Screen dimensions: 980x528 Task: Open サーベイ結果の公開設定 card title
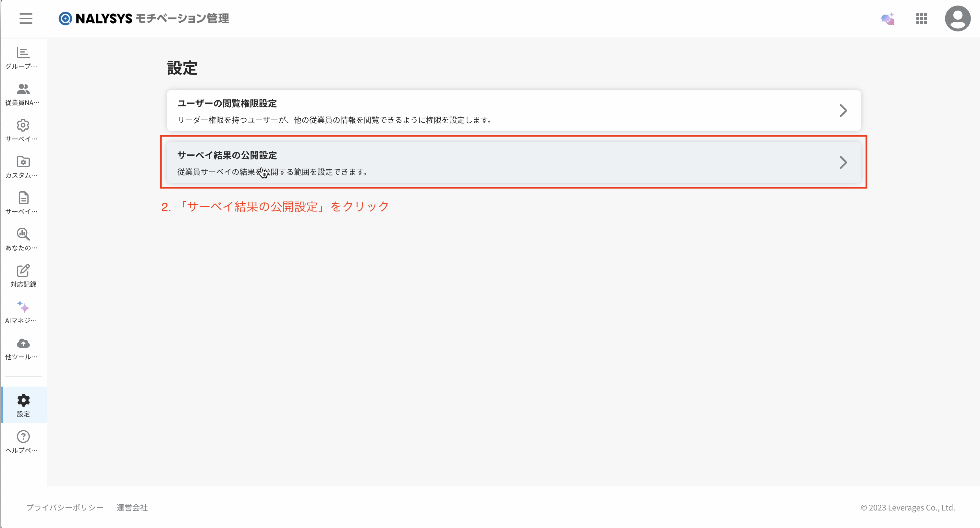coord(227,155)
